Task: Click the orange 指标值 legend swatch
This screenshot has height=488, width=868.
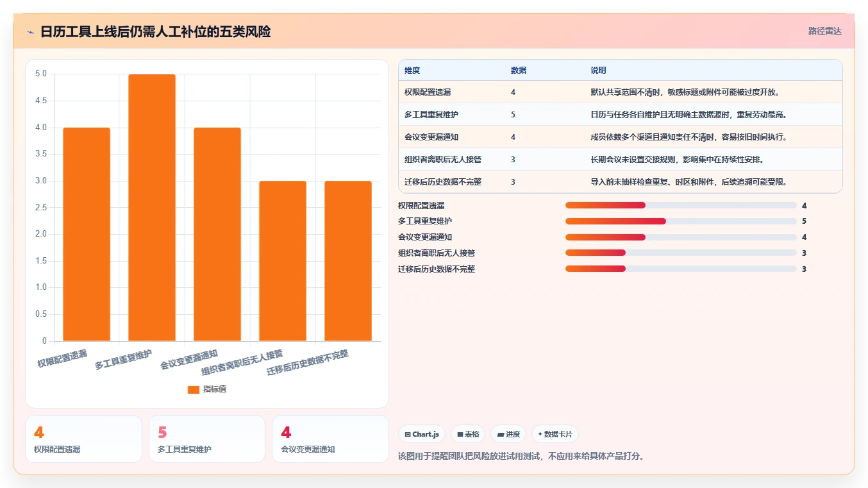Action: (194, 389)
